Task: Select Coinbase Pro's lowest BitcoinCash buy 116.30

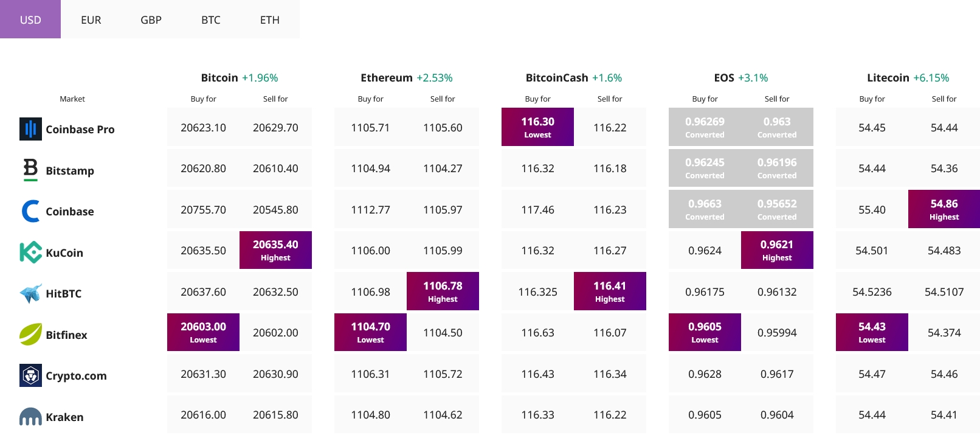Action: coord(537,127)
